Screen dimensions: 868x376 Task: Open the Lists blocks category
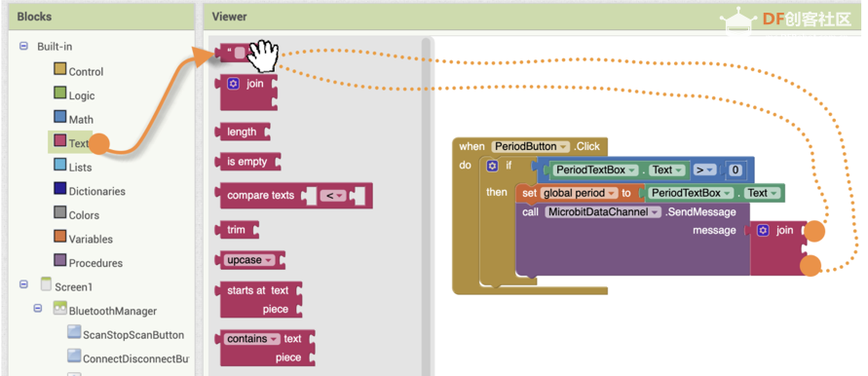[80, 167]
